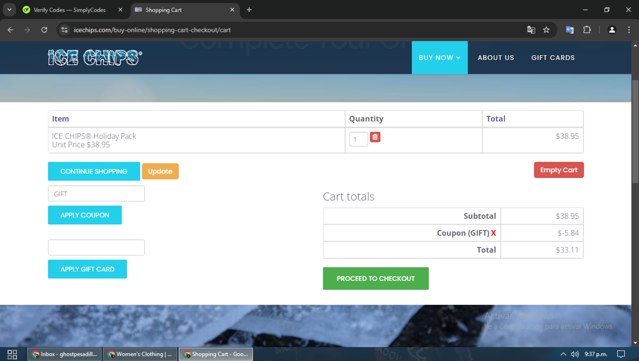Go back in browser history

pos(11,30)
